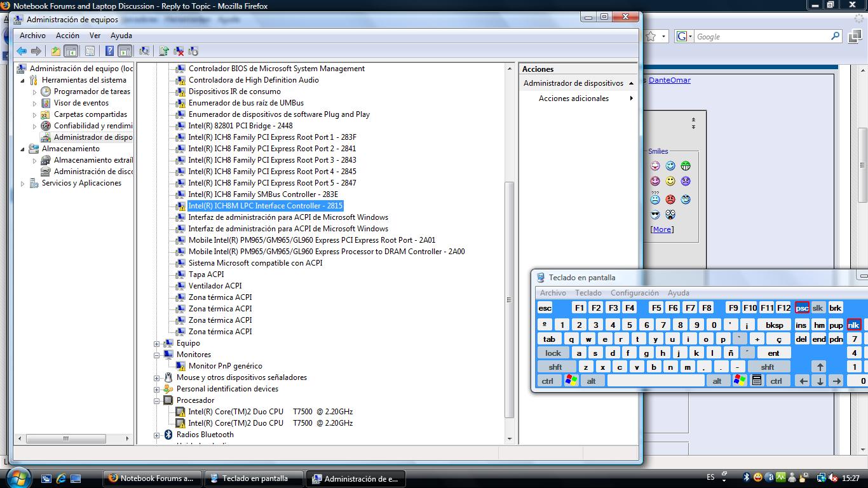Click the More smilies link
This screenshot has width=868, height=488.
coord(662,229)
